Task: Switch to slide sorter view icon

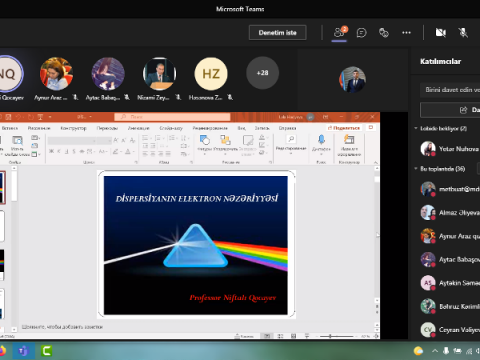Action: click(280, 336)
